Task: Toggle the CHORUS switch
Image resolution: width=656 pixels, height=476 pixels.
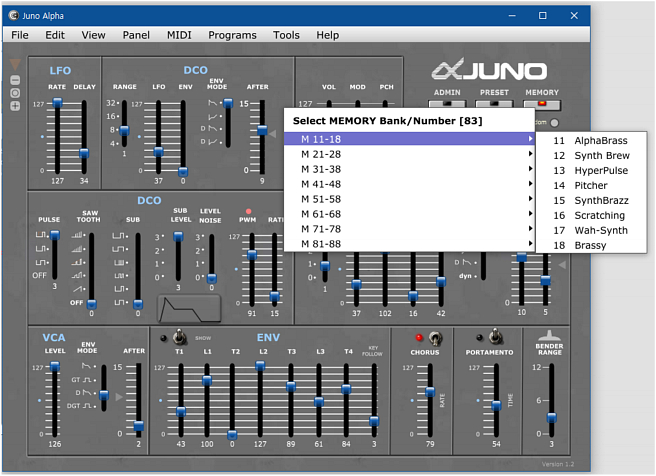Action: click(x=436, y=338)
